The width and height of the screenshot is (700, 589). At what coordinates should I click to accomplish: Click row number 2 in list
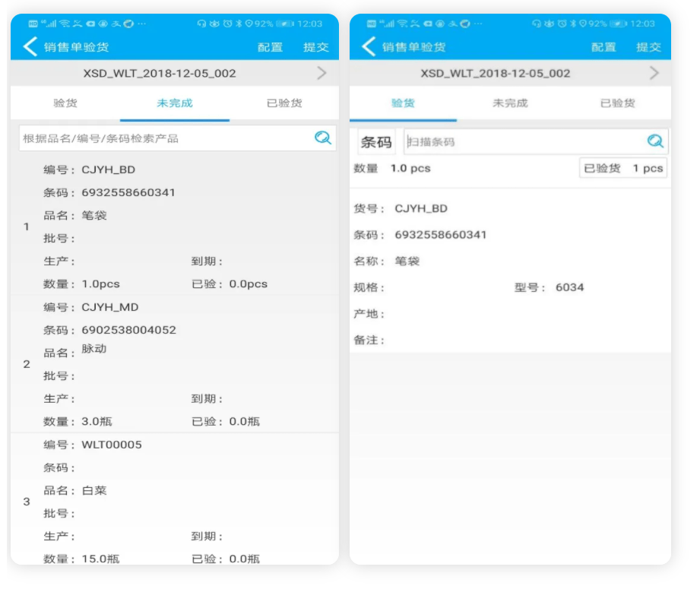(x=27, y=364)
